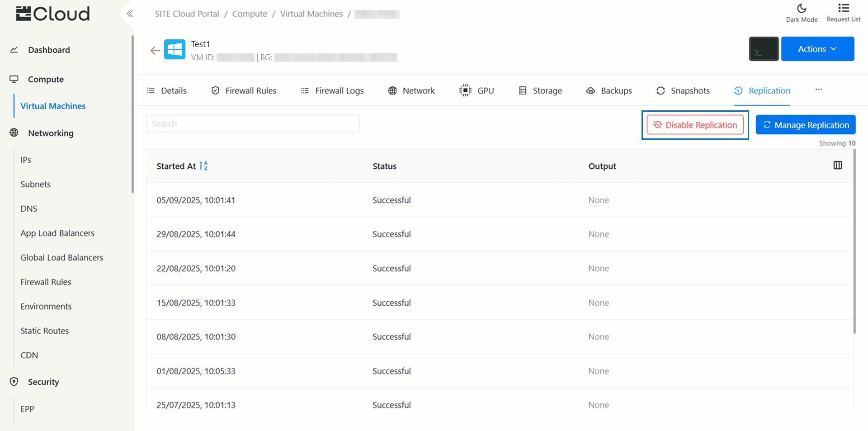Collapse the sidebar with double chevron icon
Image resolution: width=868 pixels, height=431 pixels.
pyautogui.click(x=130, y=14)
